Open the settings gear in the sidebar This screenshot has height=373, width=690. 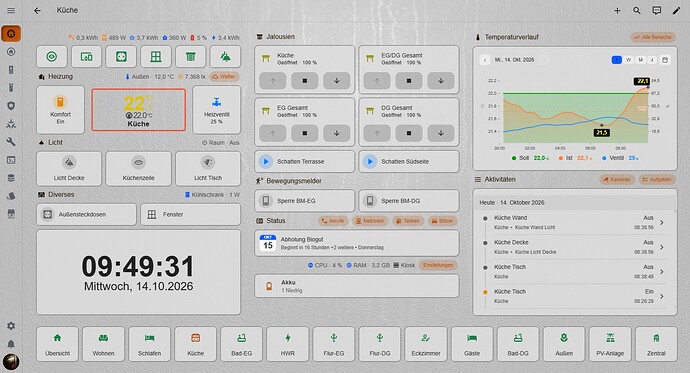pyautogui.click(x=11, y=326)
